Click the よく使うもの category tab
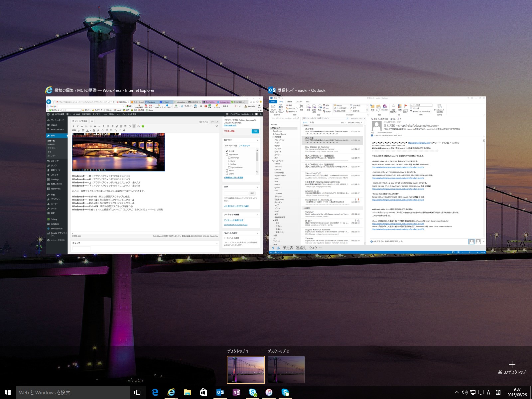Image resolution: width=532 pixels, height=399 pixels. [244, 146]
